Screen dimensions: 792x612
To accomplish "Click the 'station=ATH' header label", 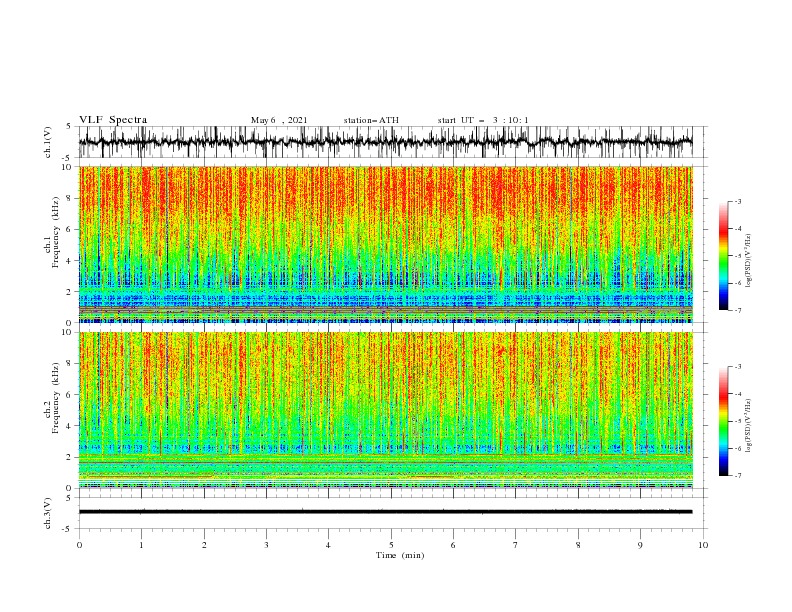I will 371,120.
